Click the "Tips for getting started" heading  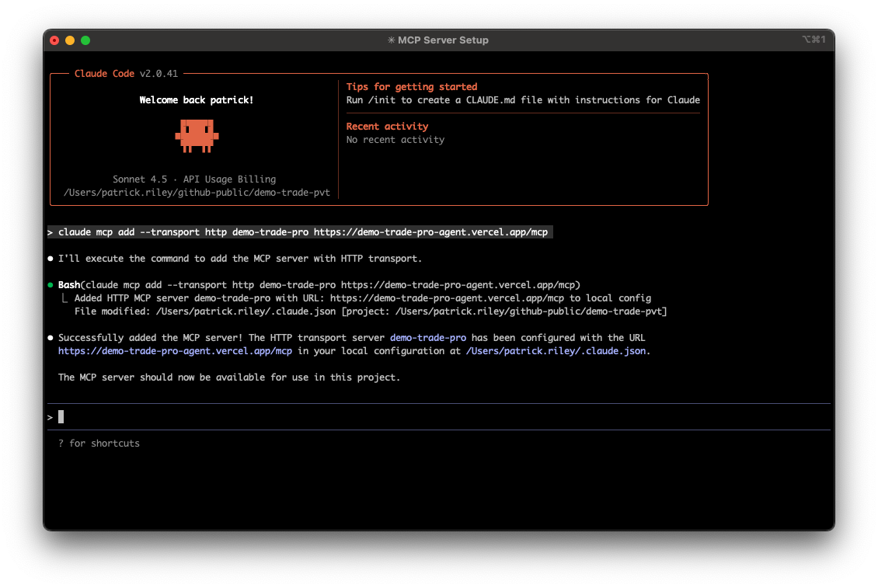412,87
